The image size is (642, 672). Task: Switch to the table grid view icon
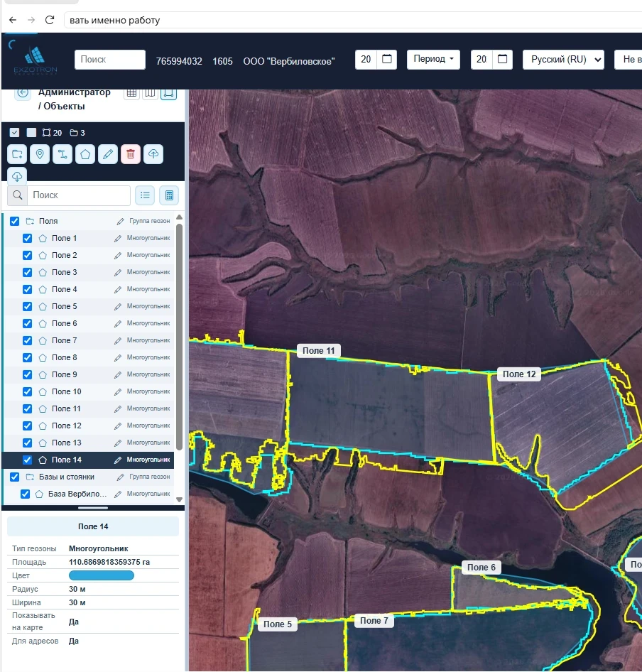(131, 93)
